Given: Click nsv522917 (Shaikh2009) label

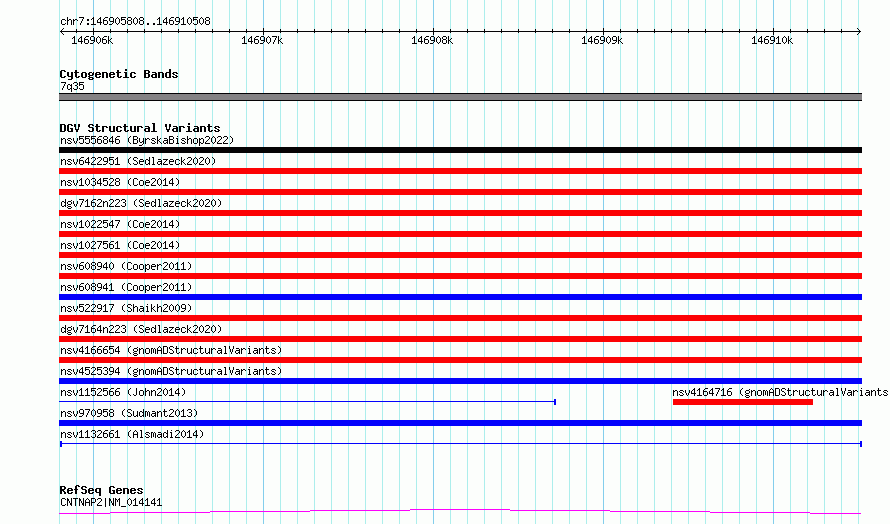Looking at the screenshot, I should click(126, 308).
